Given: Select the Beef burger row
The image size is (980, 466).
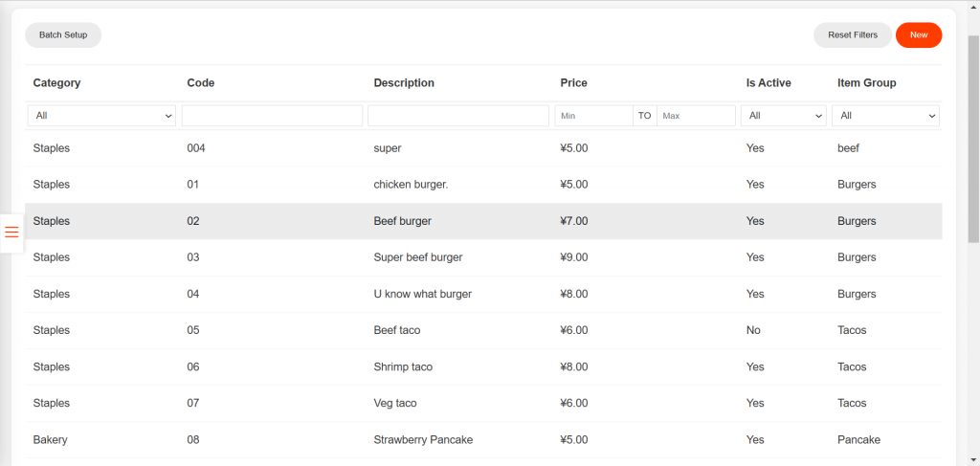Looking at the screenshot, I should 402,221.
